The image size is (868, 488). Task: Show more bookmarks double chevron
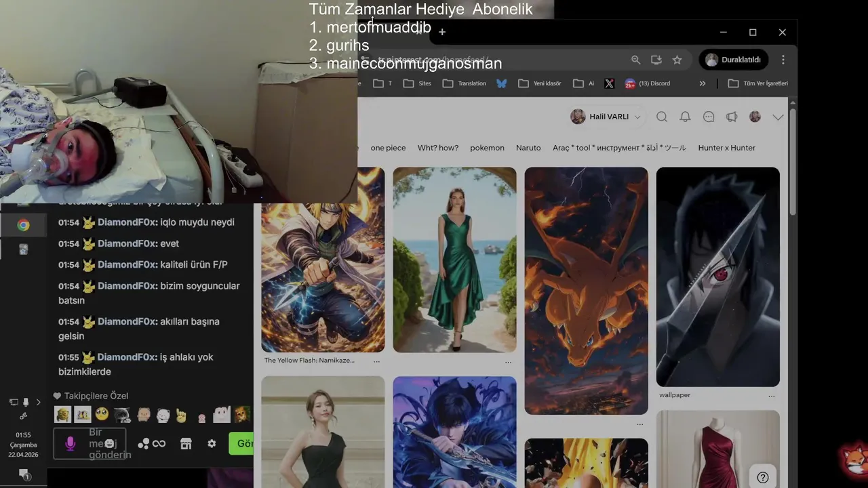(703, 83)
